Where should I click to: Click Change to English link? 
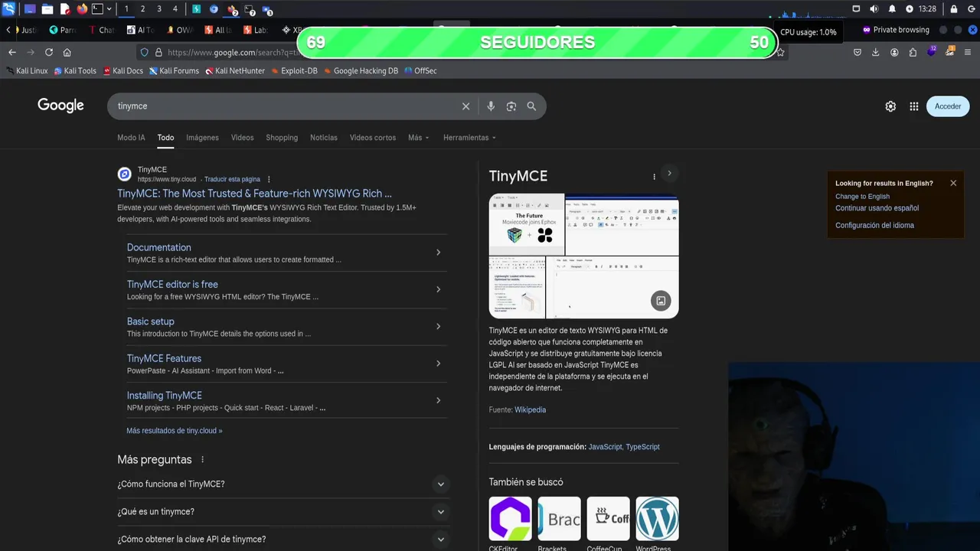tap(862, 197)
